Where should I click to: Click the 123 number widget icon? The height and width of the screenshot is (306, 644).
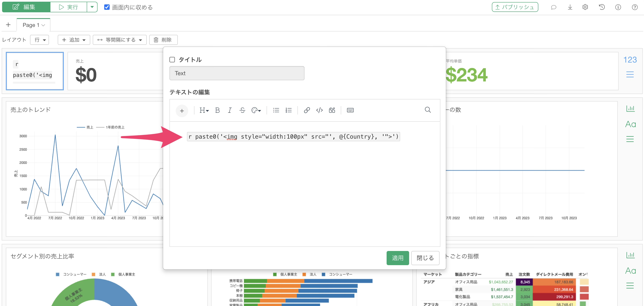[x=630, y=59]
